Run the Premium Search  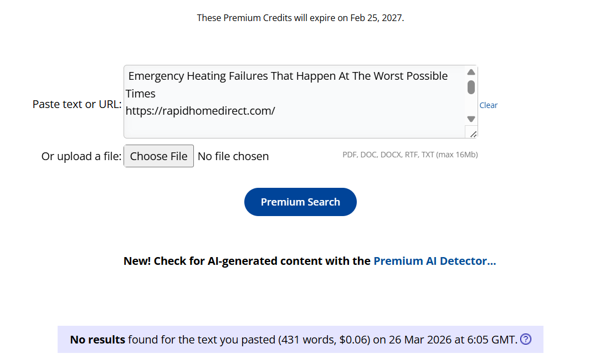click(x=300, y=202)
